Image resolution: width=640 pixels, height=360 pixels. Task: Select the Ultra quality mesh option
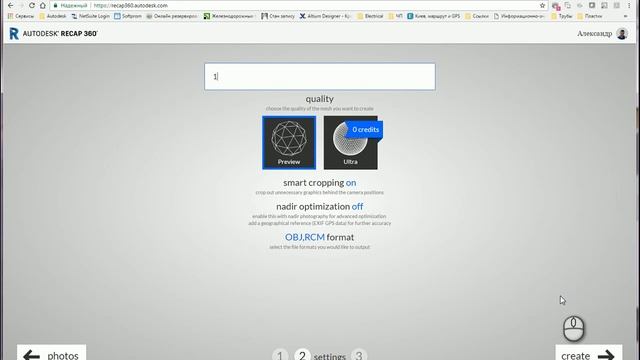[351, 142]
